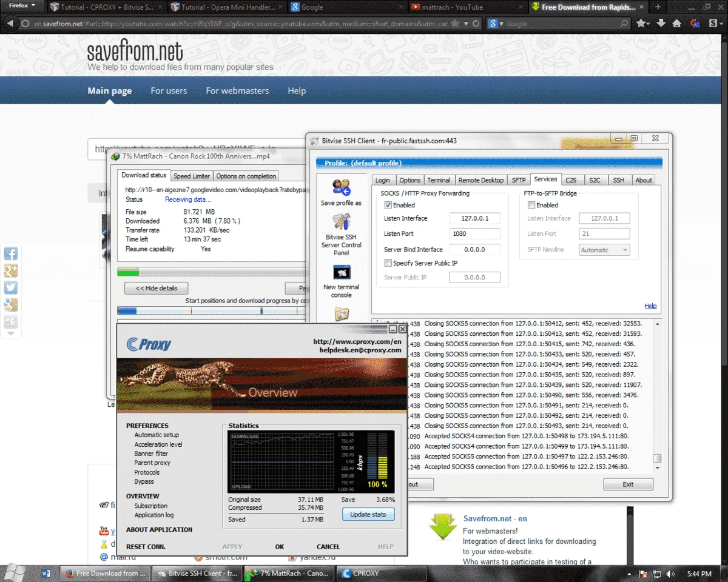Viewport: 728px width, 582px height.
Task: Click the Server Bind Interface field
Action: pos(474,250)
